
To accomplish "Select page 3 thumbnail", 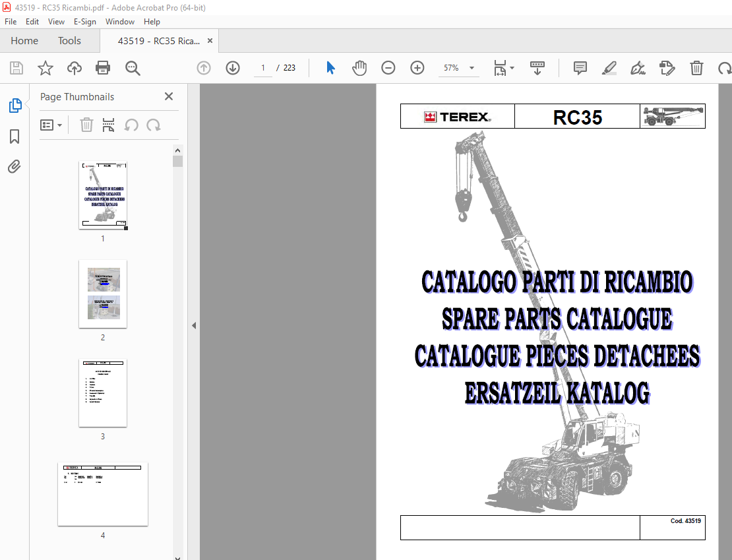I will tap(103, 393).
